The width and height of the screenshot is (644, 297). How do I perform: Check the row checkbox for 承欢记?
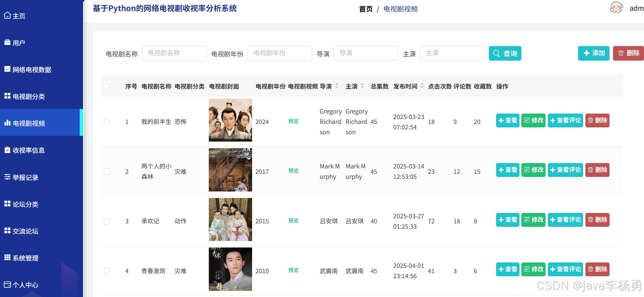[107, 221]
